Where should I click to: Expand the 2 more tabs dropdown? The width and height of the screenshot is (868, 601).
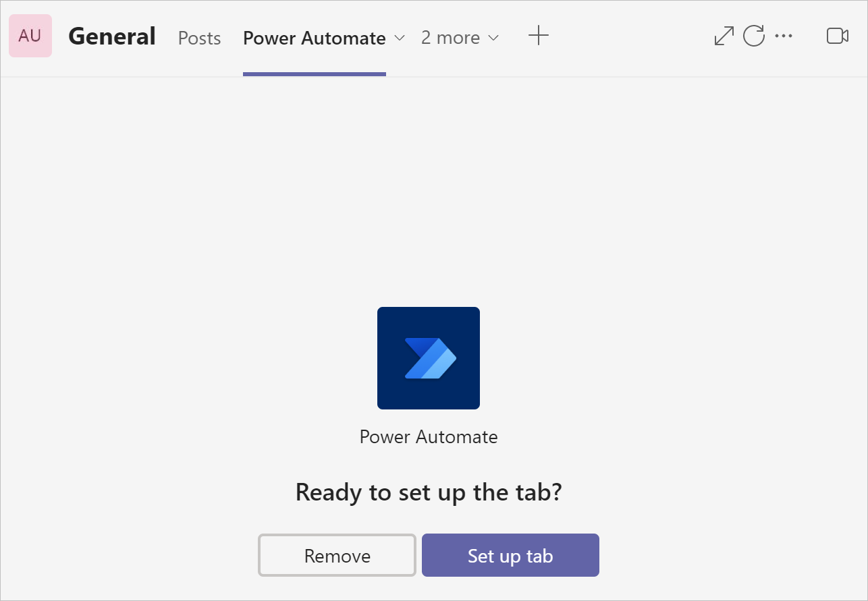tap(460, 38)
